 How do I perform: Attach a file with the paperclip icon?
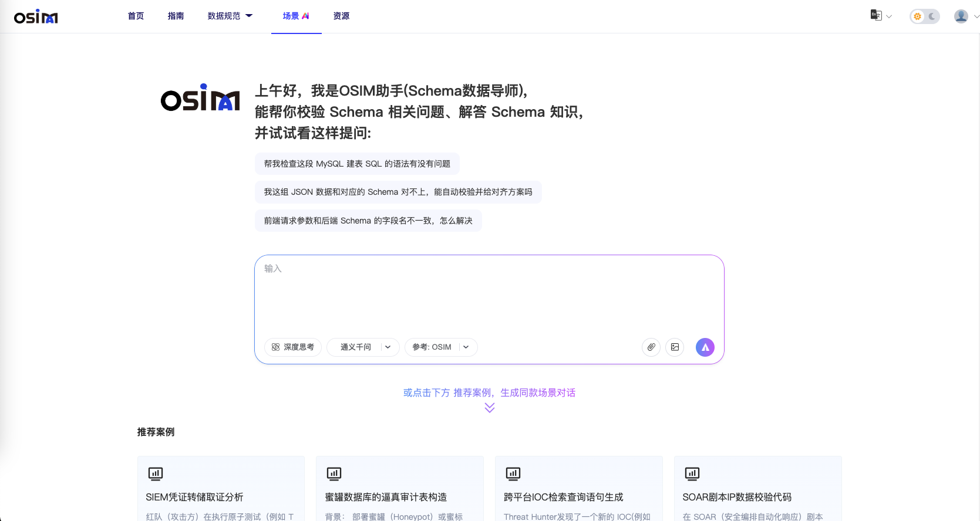(x=651, y=347)
